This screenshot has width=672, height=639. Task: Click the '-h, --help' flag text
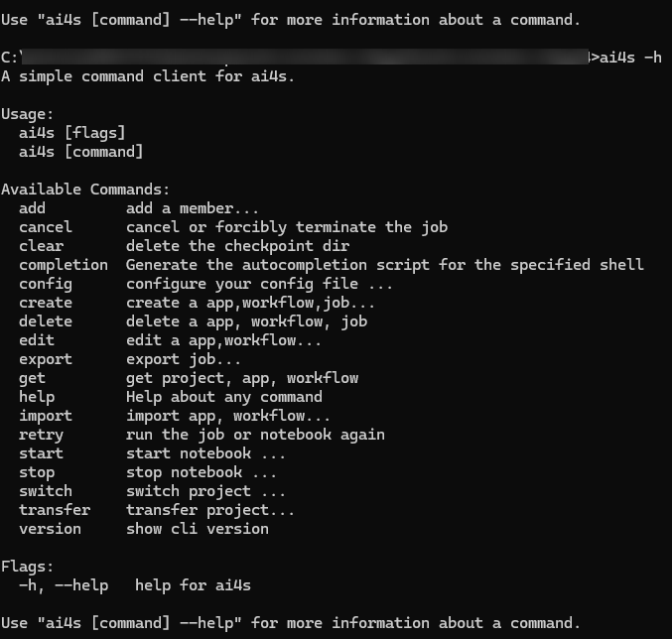coord(64,585)
